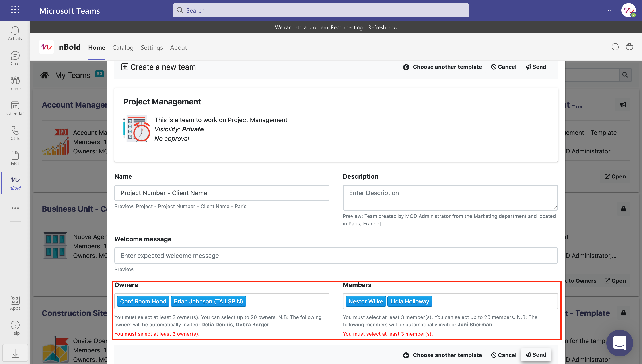
Task: Click the app launcher grid icon
Action: pyautogui.click(x=15, y=10)
